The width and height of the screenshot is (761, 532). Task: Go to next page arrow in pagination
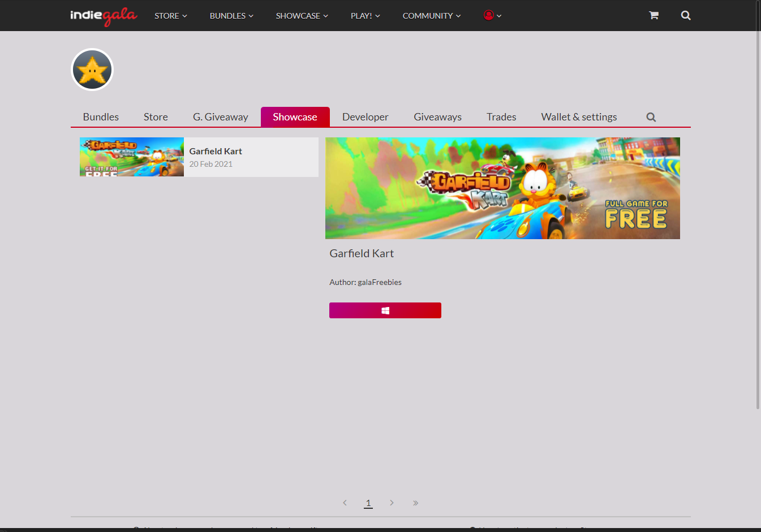point(392,503)
